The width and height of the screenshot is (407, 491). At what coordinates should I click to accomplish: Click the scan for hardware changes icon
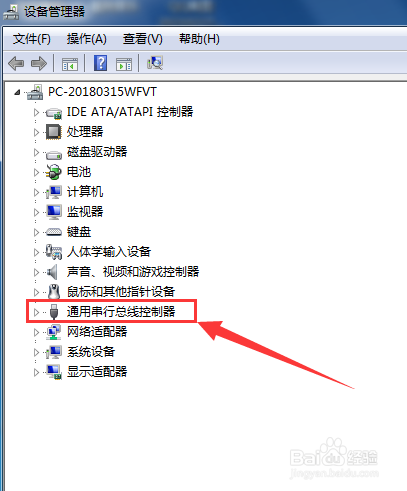[x=155, y=63]
